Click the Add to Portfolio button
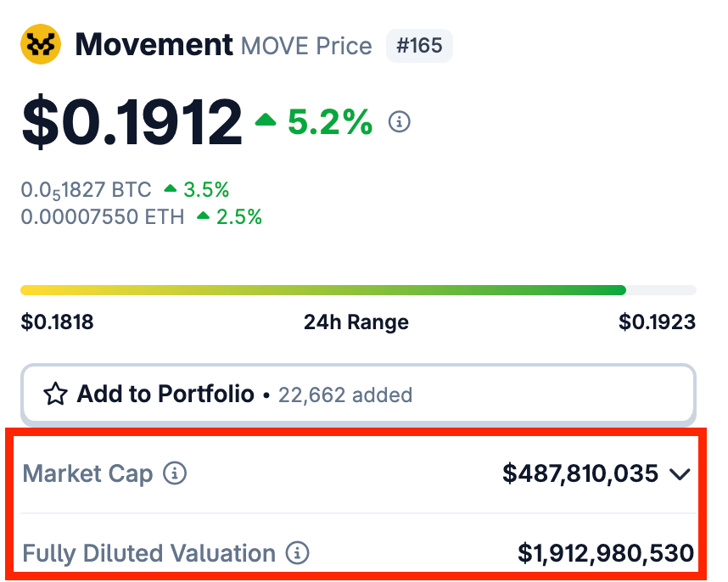This screenshot has width=728, height=582. click(x=358, y=395)
